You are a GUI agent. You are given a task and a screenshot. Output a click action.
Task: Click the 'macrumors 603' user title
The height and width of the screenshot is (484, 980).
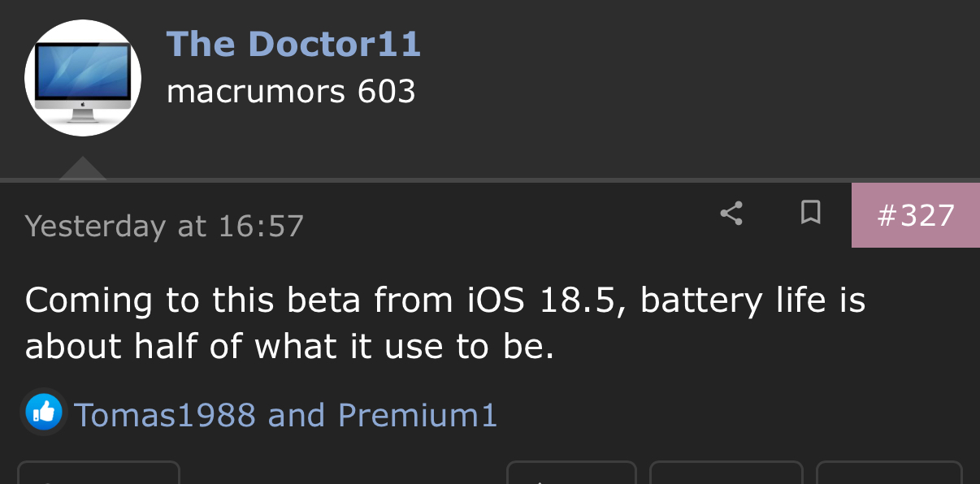point(291,92)
